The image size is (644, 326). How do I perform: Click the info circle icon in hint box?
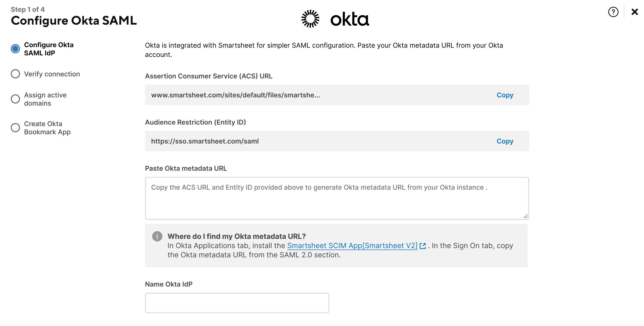tap(157, 236)
